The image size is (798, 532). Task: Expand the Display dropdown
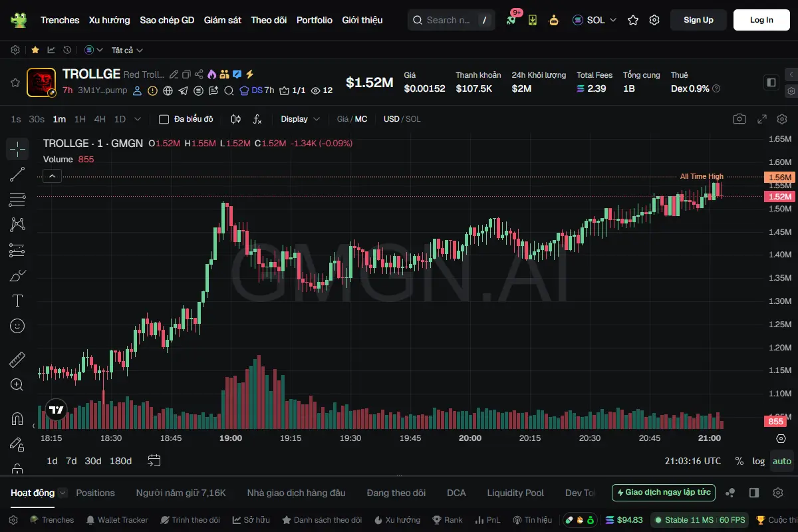click(300, 119)
